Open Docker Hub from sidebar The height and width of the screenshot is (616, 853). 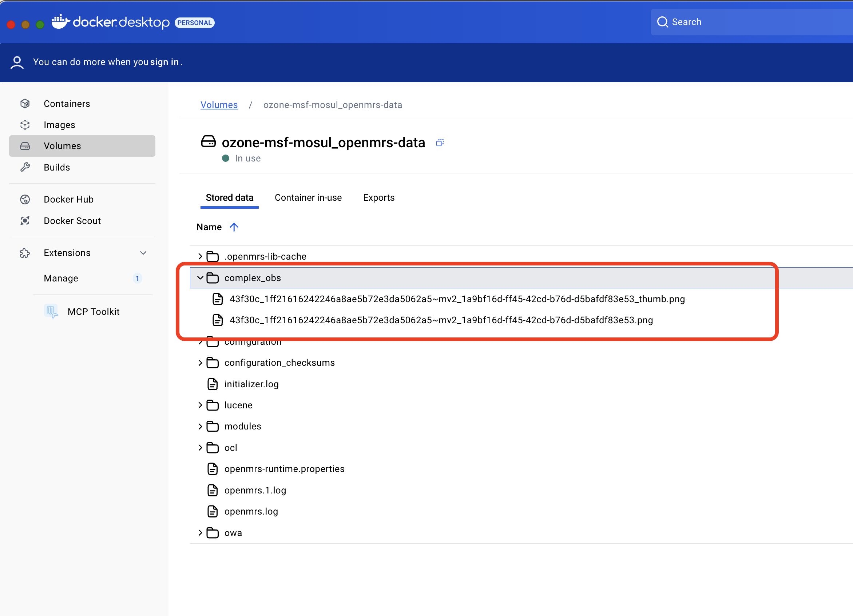click(x=82, y=199)
